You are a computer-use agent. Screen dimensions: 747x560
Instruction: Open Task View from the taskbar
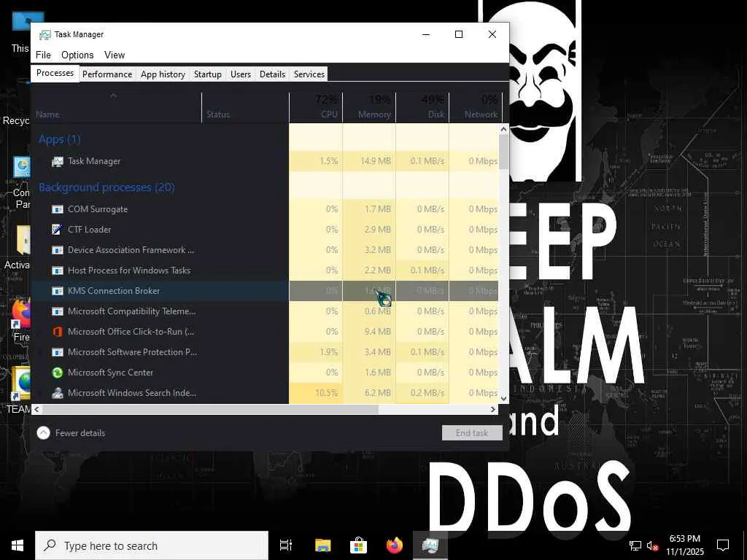286,545
